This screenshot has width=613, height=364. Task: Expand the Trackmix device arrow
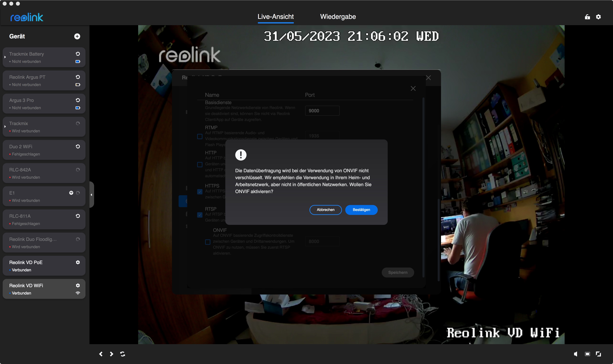tap(5, 127)
